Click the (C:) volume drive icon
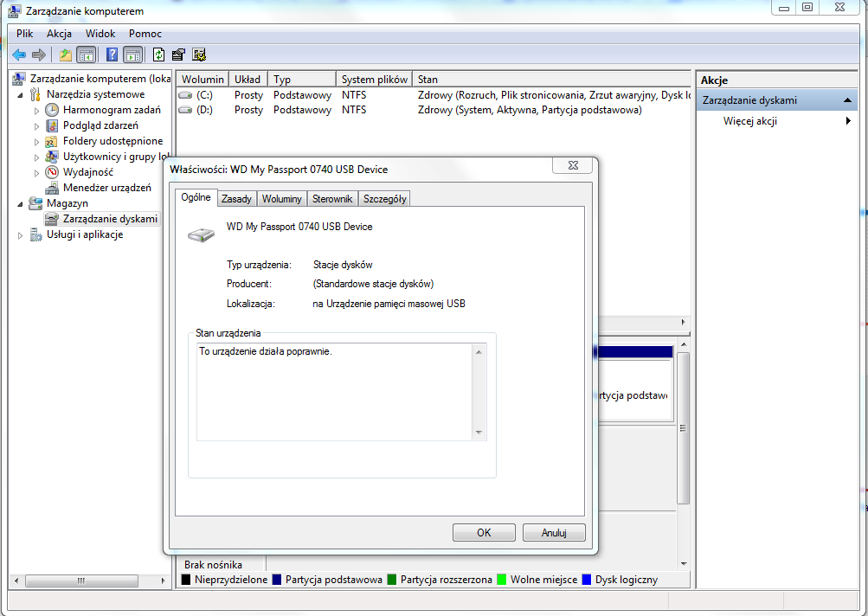Viewport: 868px width, 616px height. pos(185,95)
